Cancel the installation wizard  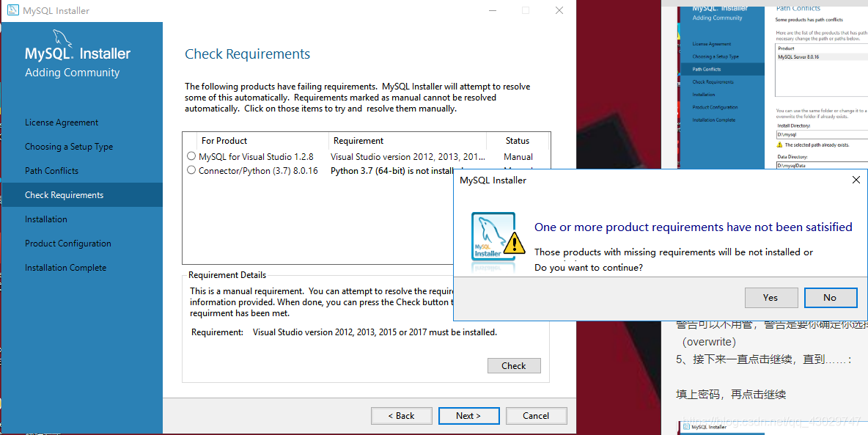point(536,415)
